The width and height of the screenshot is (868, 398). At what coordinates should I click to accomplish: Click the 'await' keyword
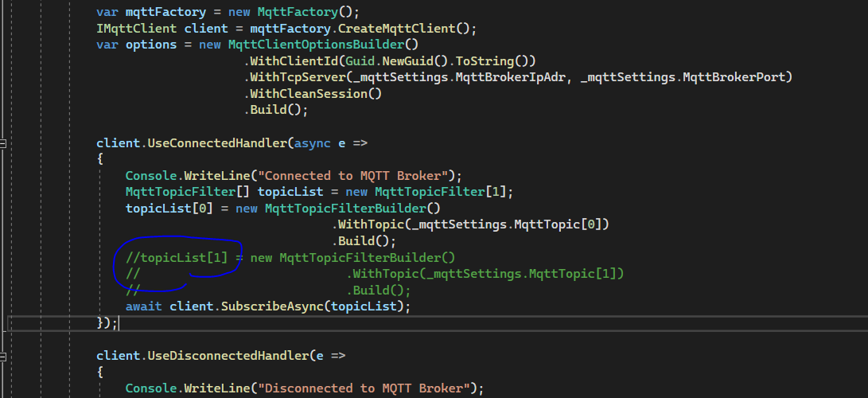tap(144, 306)
